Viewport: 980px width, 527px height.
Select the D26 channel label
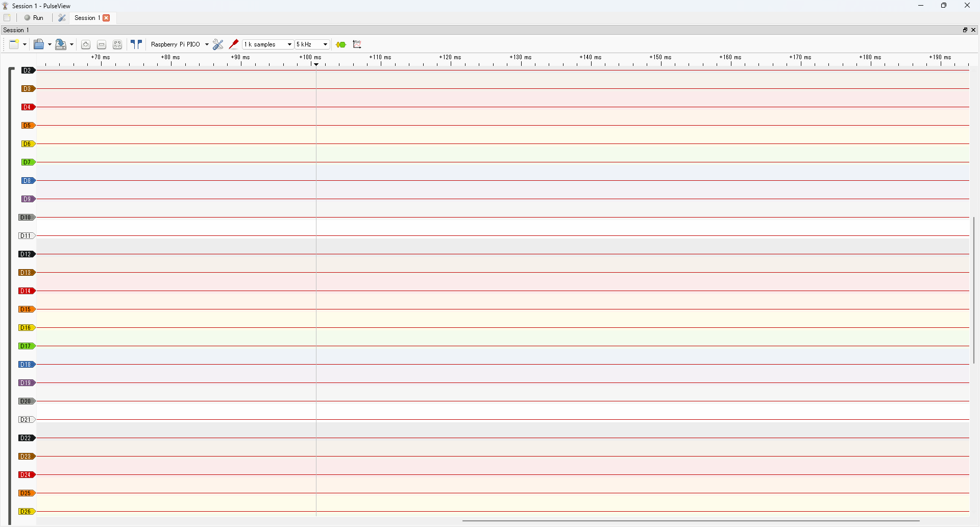click(27, 512)
